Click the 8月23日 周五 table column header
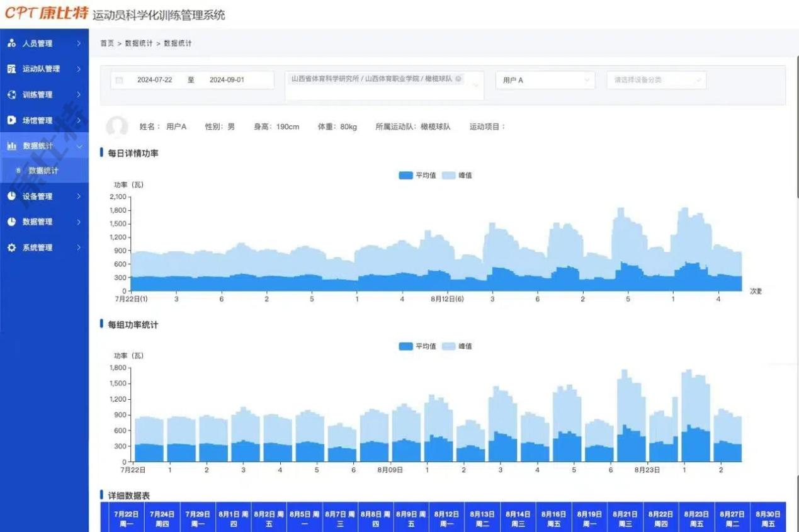The height and width of the screenshot is (532, 799). (696, 518)
